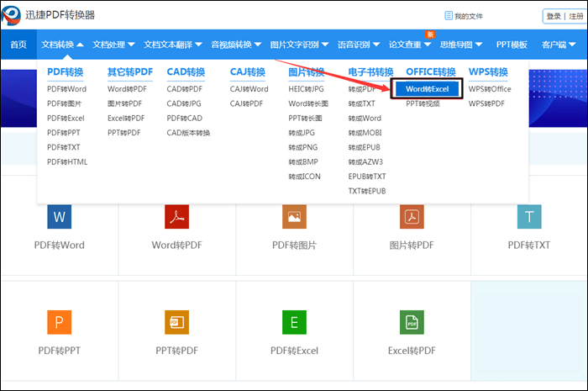
Task: Choose 转成ICON image option
Action: [x=304, y=177]
